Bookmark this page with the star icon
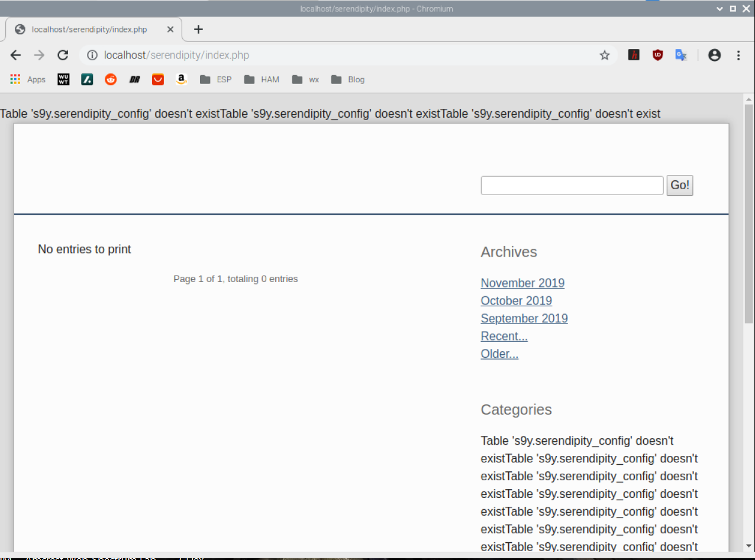Image resolution: width=755 pixels, height=560 pixels. [604, 55]
